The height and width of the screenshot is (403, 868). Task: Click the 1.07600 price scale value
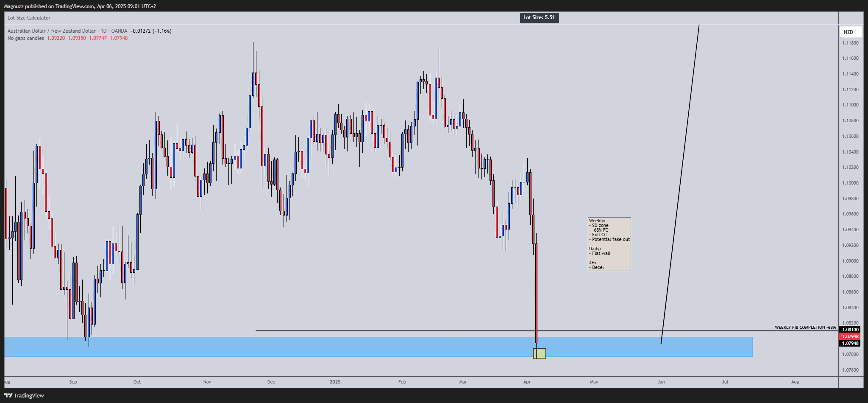850,370
